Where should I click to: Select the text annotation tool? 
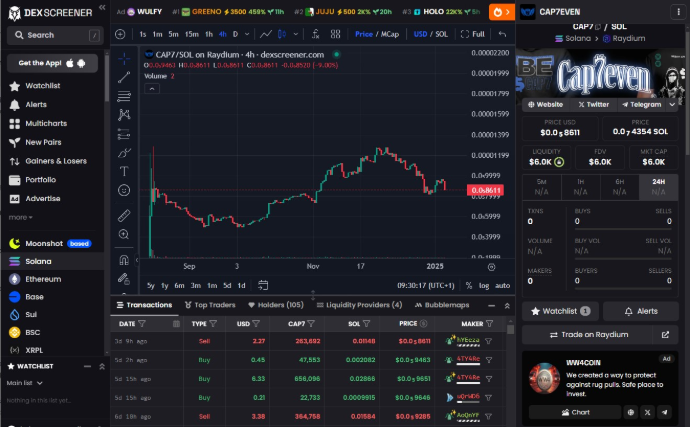[x=124, y=171]
